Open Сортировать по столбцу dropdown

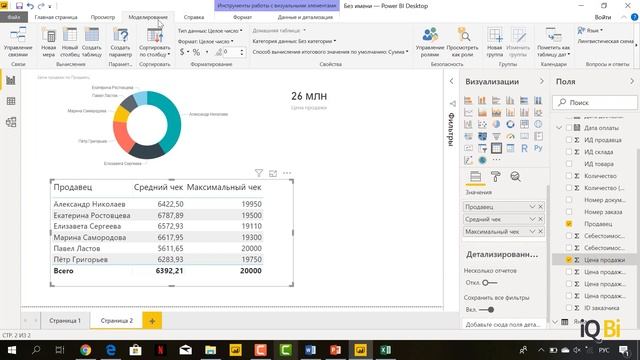155,42
